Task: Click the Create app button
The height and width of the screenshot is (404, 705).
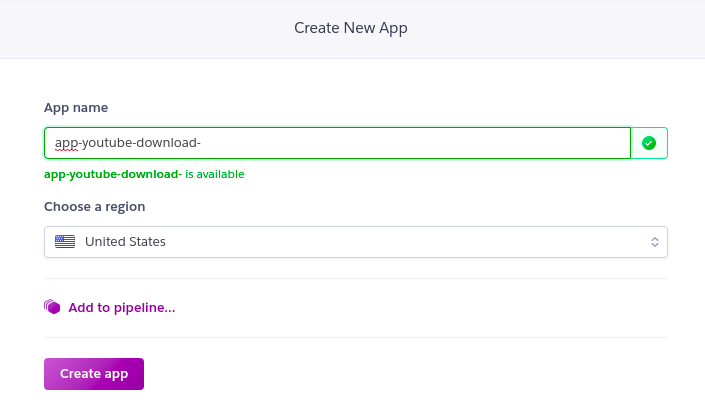Action: [x=94, y=374]
